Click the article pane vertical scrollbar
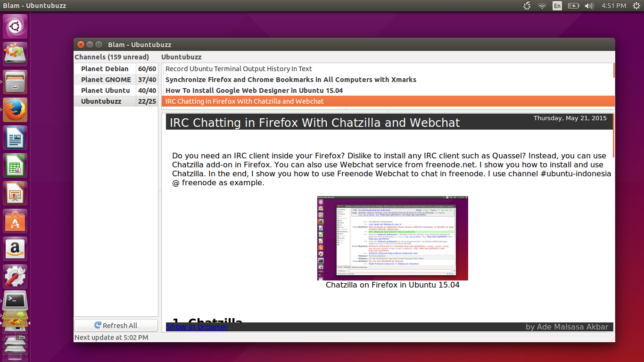 tap(614, 136)
